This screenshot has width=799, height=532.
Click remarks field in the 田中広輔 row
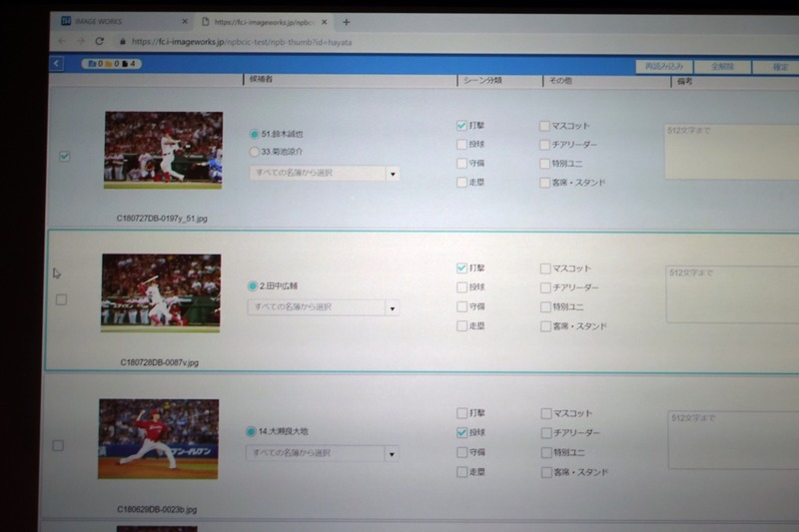pos(732,294)
